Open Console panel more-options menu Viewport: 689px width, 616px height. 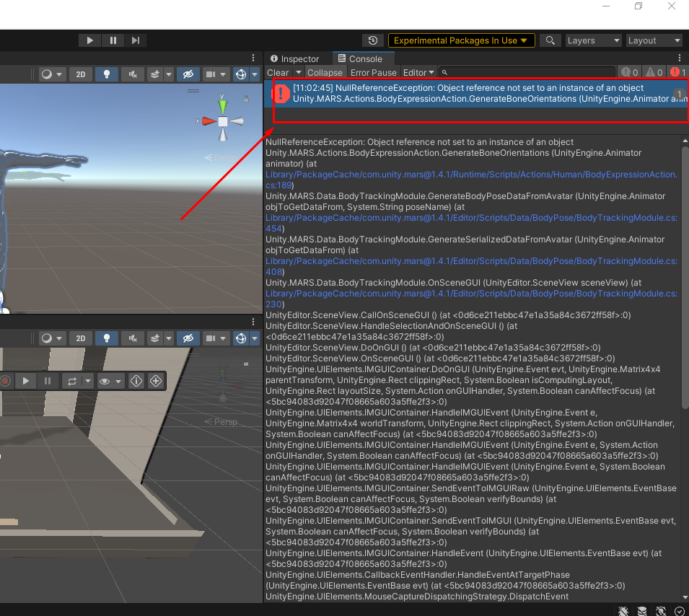680,58
